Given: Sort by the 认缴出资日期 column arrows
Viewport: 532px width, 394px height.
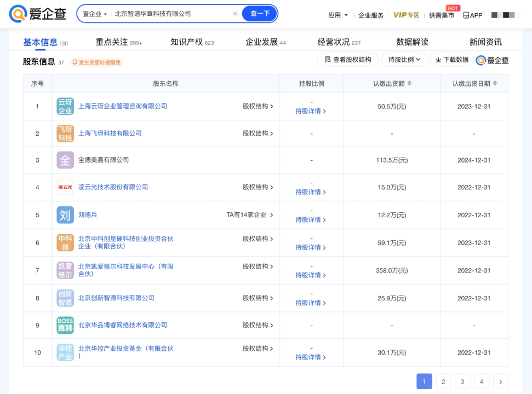Looking at the screenshot, I should click(x=495, y=83).
